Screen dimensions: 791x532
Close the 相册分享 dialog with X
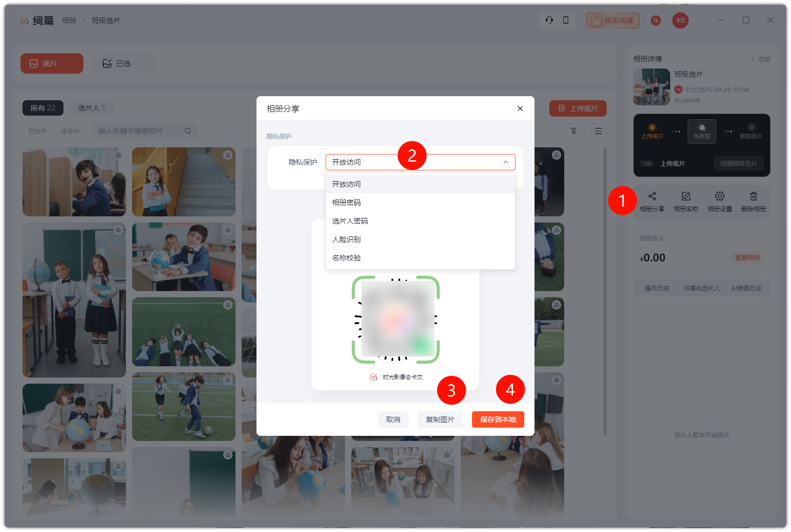point(520,108)
